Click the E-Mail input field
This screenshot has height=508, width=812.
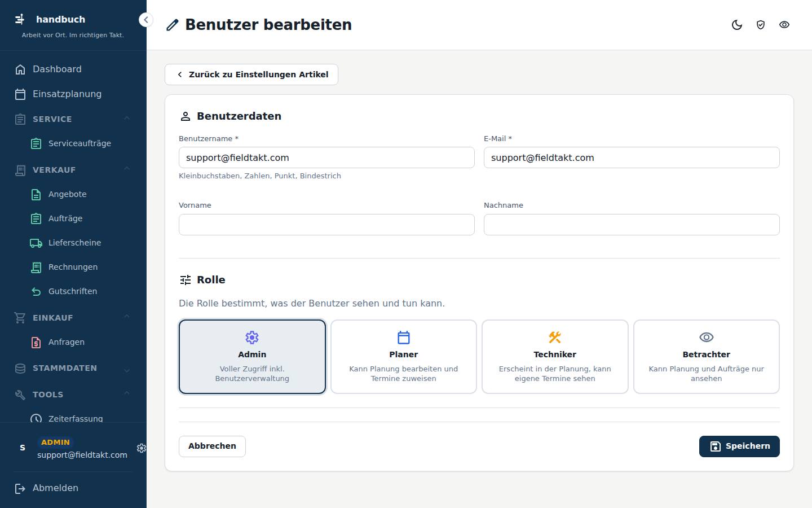coord(632,157)
